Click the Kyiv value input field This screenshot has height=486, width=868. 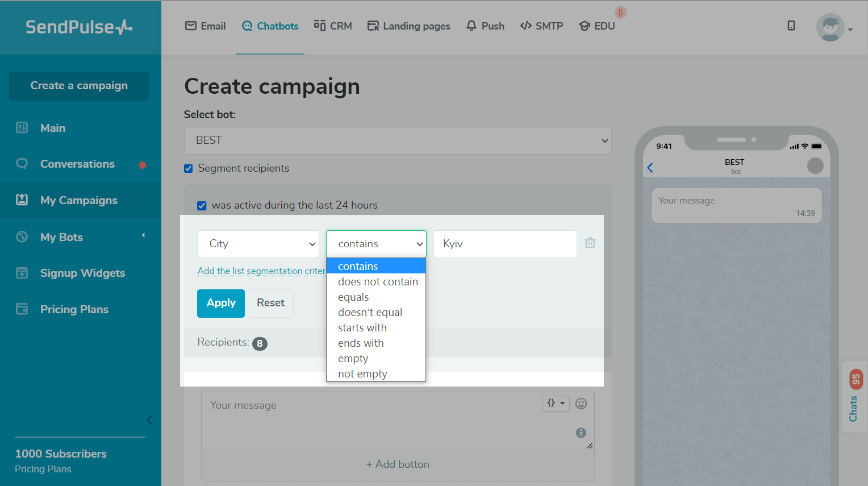pyautogui.click(x=505, y=244)
